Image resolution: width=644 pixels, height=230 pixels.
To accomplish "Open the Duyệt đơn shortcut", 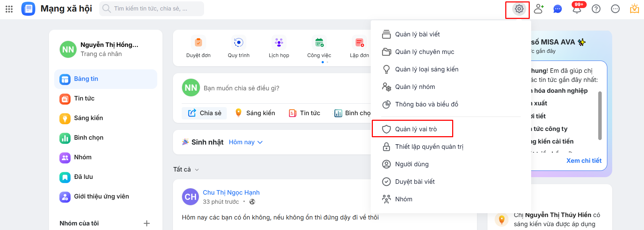I will click(198, 47).
